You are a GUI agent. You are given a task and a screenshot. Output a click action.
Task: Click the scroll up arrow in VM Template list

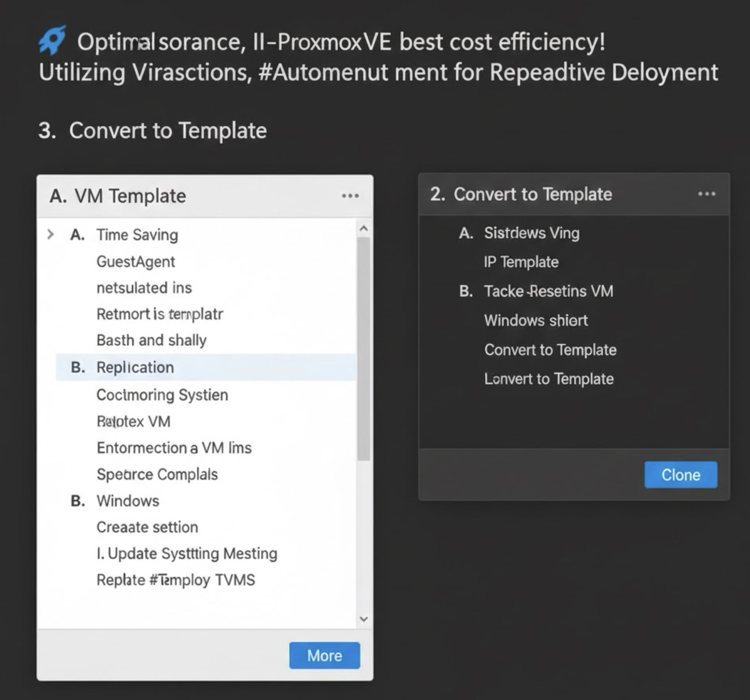tap(364, 228)
